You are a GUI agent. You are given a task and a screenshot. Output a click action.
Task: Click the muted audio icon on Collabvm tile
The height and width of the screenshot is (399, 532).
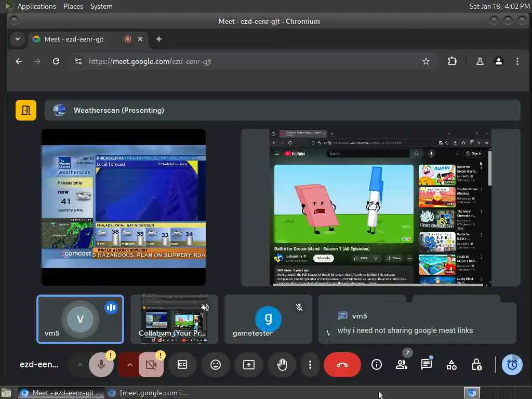[205, 308]
